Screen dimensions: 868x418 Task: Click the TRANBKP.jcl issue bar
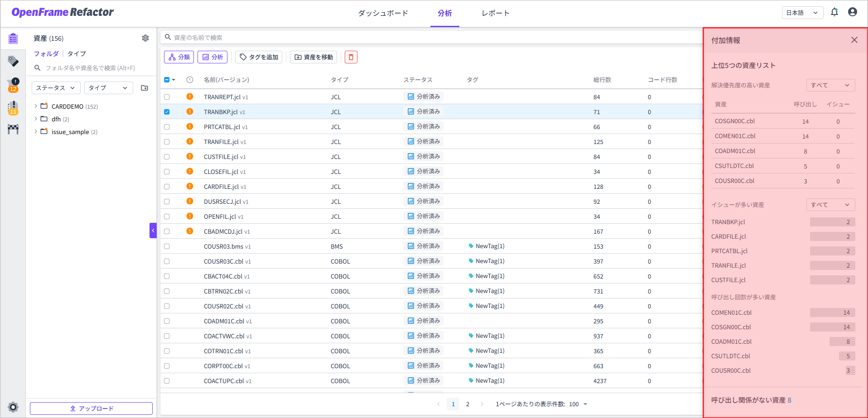(x=832, y=222)
